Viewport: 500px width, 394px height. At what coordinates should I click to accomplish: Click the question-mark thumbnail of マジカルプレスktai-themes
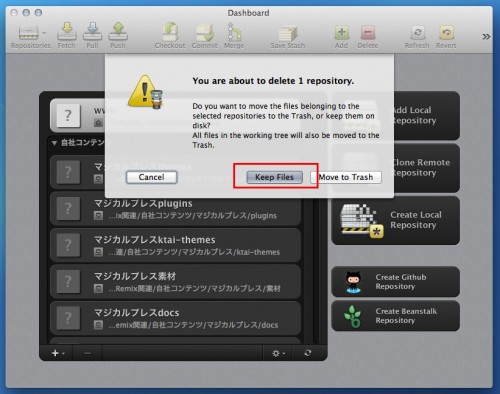(68, 245)
